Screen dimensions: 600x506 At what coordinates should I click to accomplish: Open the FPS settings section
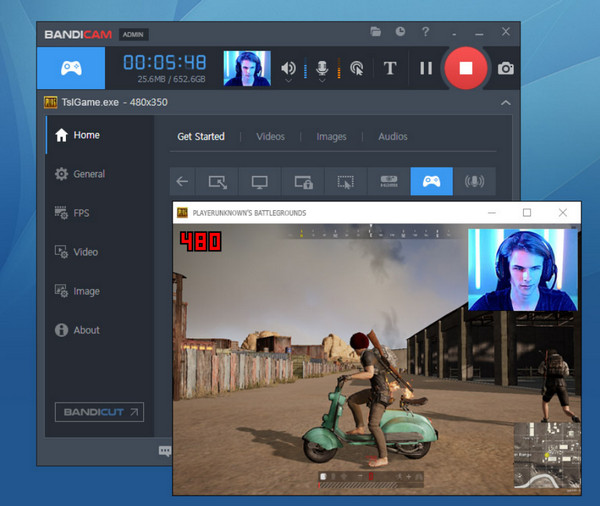click(100, 213)
